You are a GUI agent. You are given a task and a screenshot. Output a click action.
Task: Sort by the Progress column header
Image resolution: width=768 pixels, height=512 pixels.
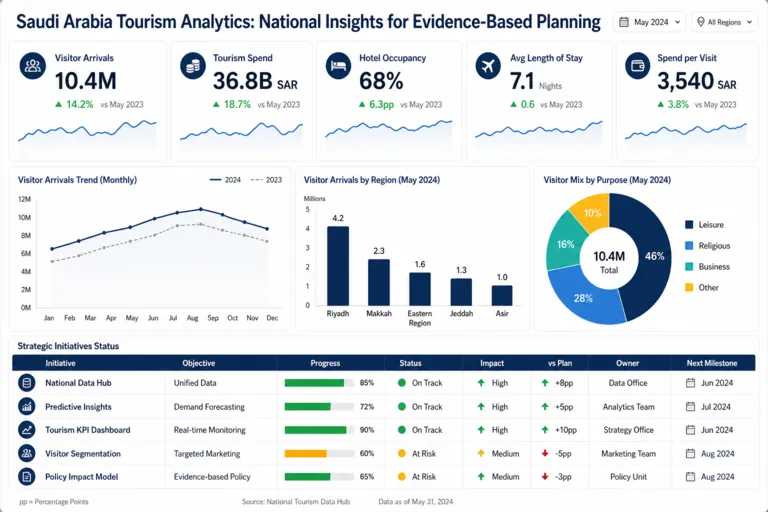pyautogui.click(x=325, y=363)
